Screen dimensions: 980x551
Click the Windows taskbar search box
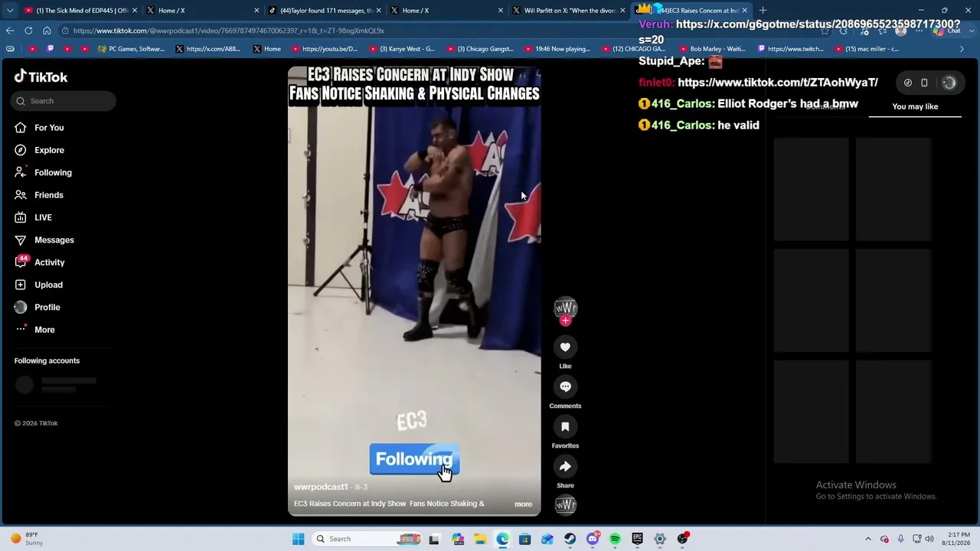pyautogui.click(x=365, y=539)
